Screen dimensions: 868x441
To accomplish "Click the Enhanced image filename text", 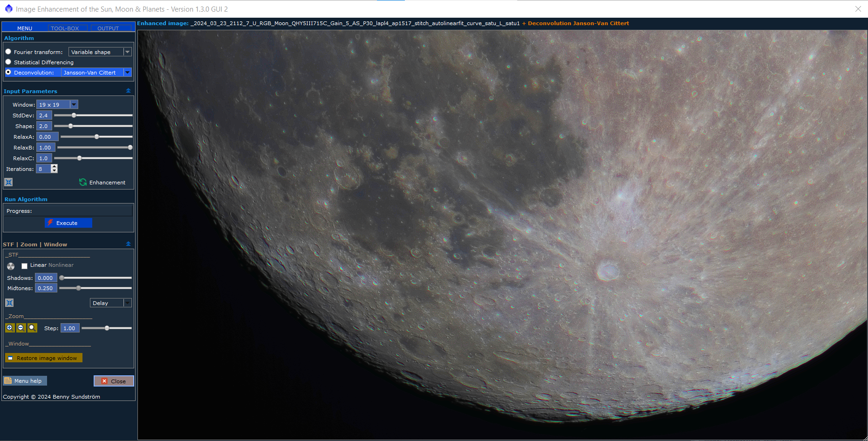I will (x=355, y=23).
